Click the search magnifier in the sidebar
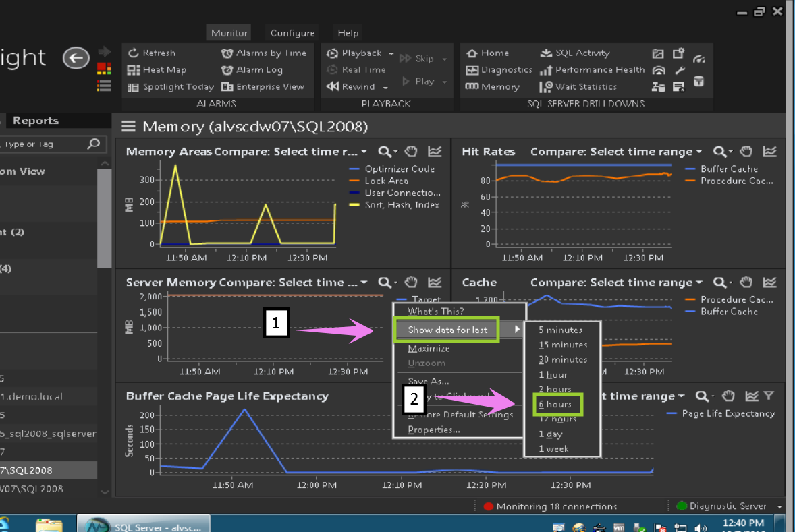795x532 pixels. pyautogui.click(x=94, y=144)
